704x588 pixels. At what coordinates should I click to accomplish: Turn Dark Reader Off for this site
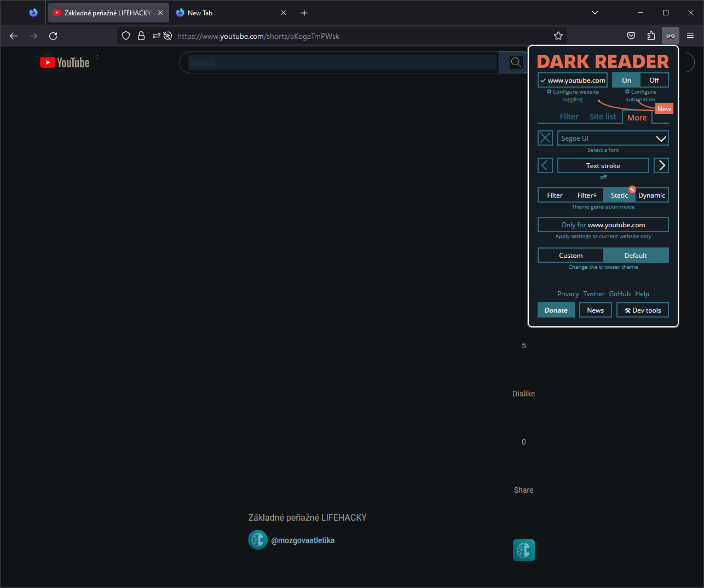654,80
